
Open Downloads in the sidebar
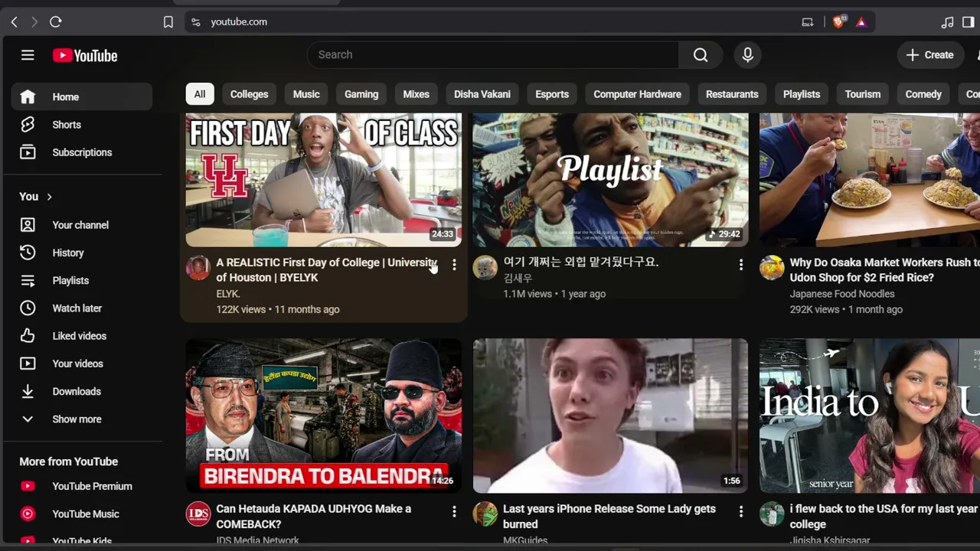pyautogui.click(x=82, y=391)
